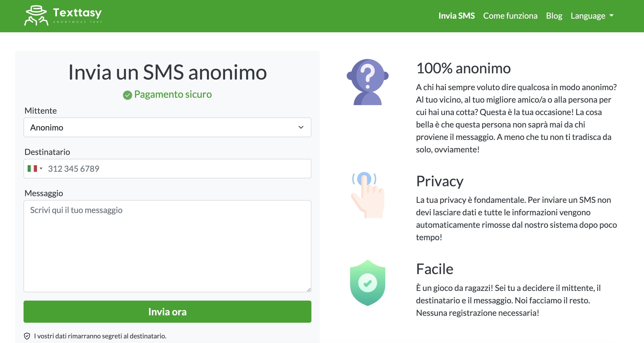Click the Pagamento sicuro text

tap(173, 95)
